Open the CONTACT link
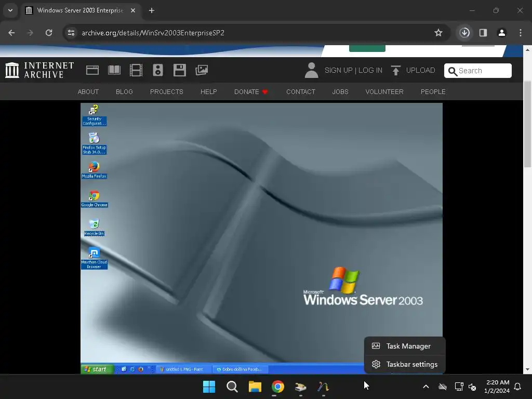Image resolution: width=532 pixels, height=399 pixels. pos(301,91)
